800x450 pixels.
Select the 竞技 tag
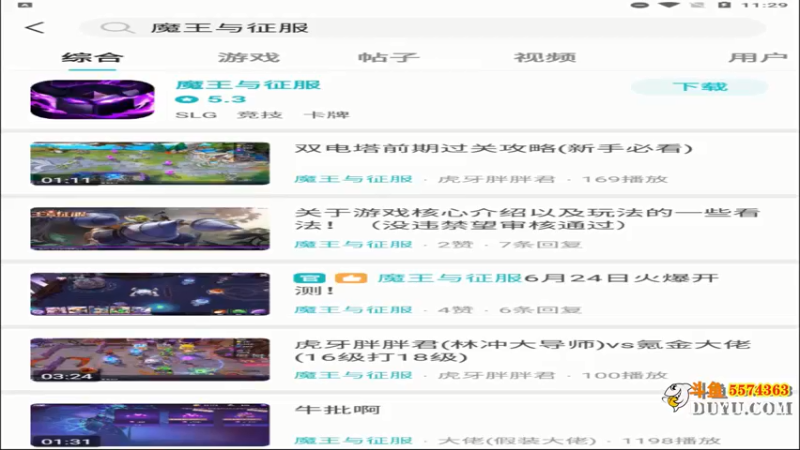tap(260, 115)
